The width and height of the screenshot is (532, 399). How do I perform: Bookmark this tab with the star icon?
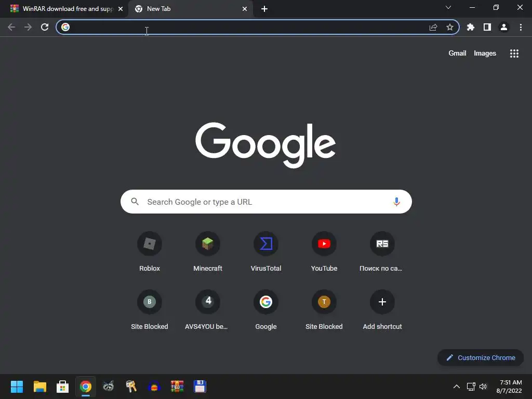click(450, 27)
